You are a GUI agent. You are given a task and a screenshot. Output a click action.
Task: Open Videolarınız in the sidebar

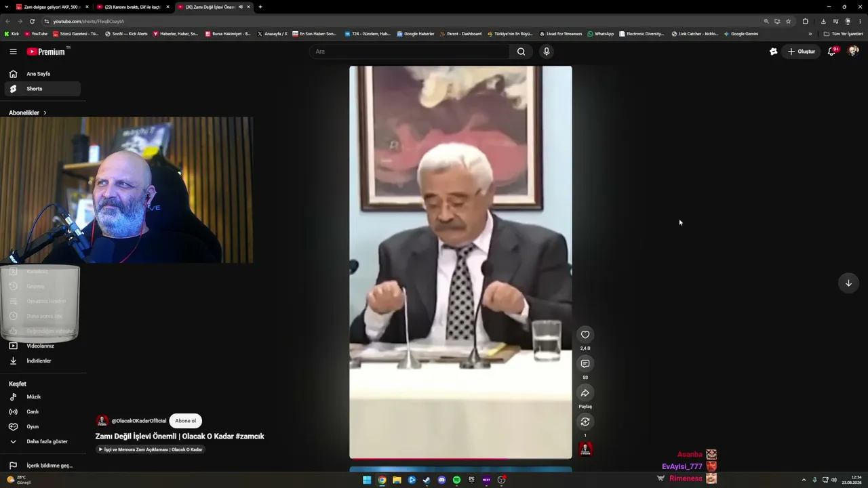click(42, 346)
